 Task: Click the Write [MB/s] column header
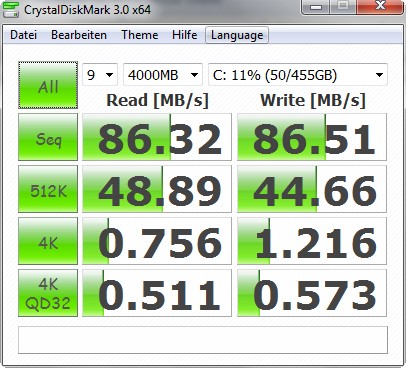click(313, 100)
